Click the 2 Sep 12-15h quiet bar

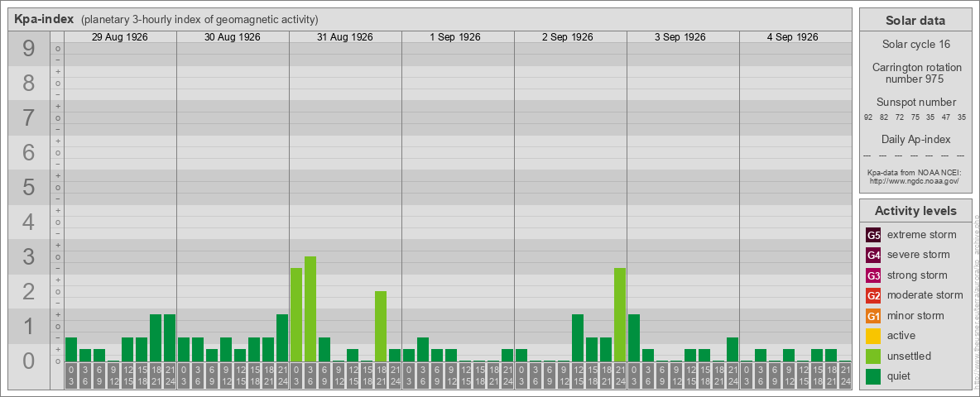[x=578, y=337]
